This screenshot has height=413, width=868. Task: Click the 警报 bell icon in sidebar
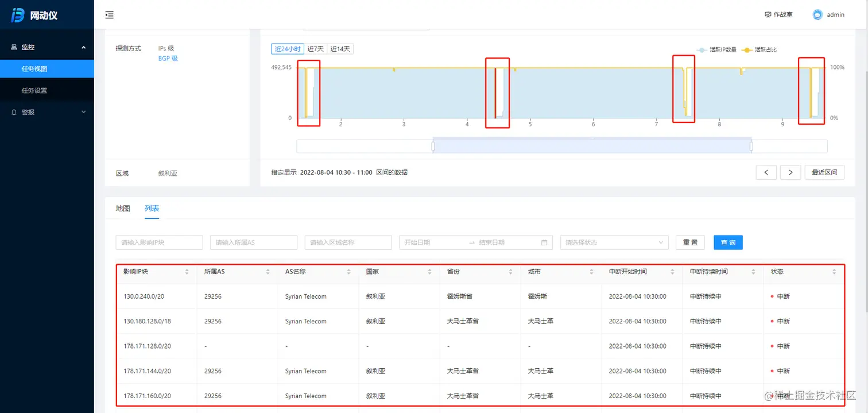14,112
